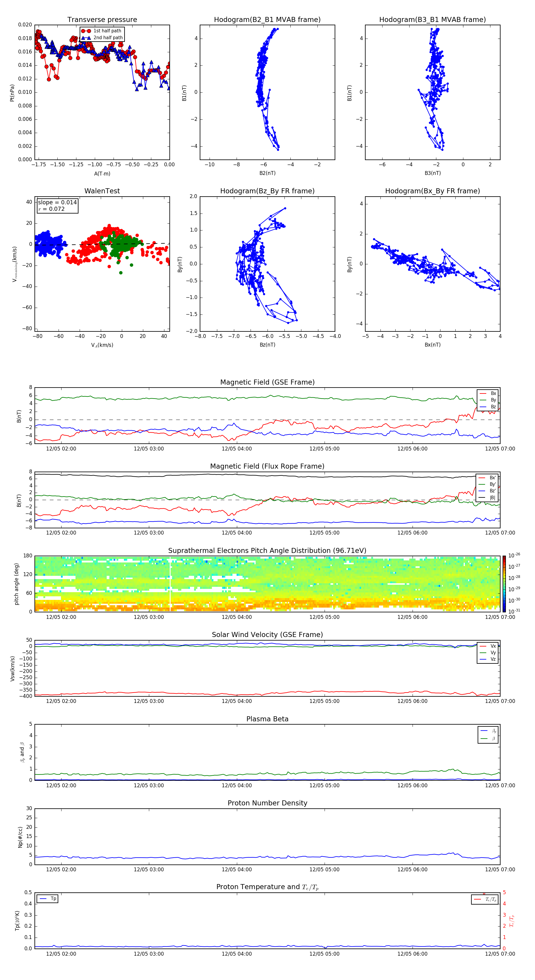This screenshot has height=980, width=535.
Task: Click the Te/Tp legend entry in temperature plot
Action: 485,899
